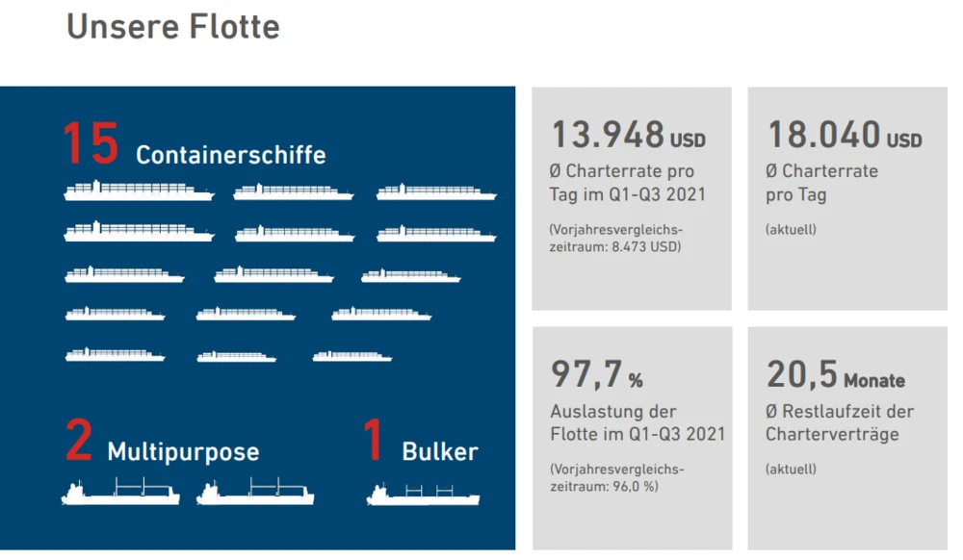Select the 13.948 USD figure
Image resolution: width=963 pixels, height=560 pixels.
click(627, 135)
